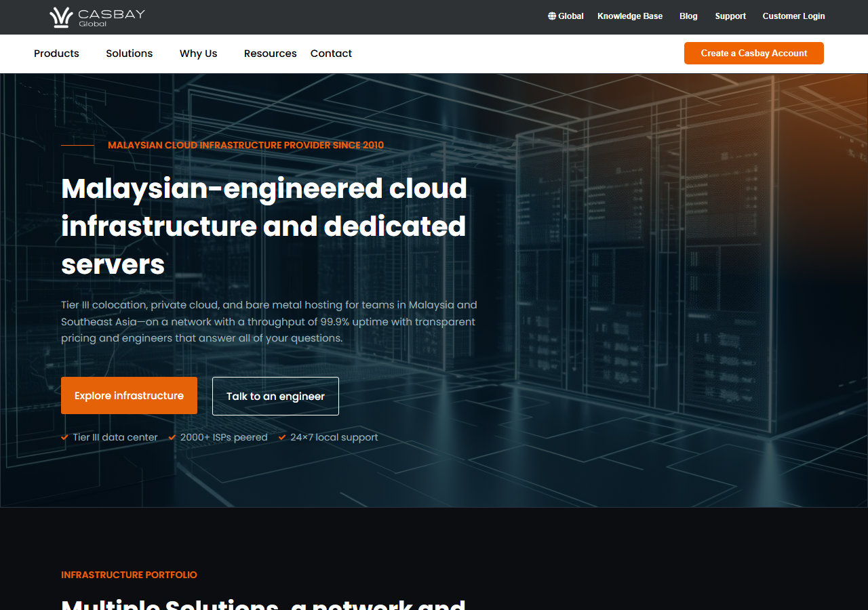Image resolution: width=868 pixels, height=610 pixels.
Task: Click the tagline "MALAYSIAN CLOUD INFRASTRUCTURE PROVIDER SINCE 2010"
Action: [x=245, y=145]
